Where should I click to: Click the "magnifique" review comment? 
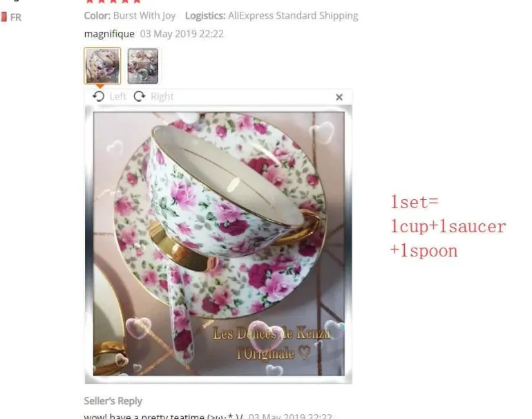pos(109,34)
